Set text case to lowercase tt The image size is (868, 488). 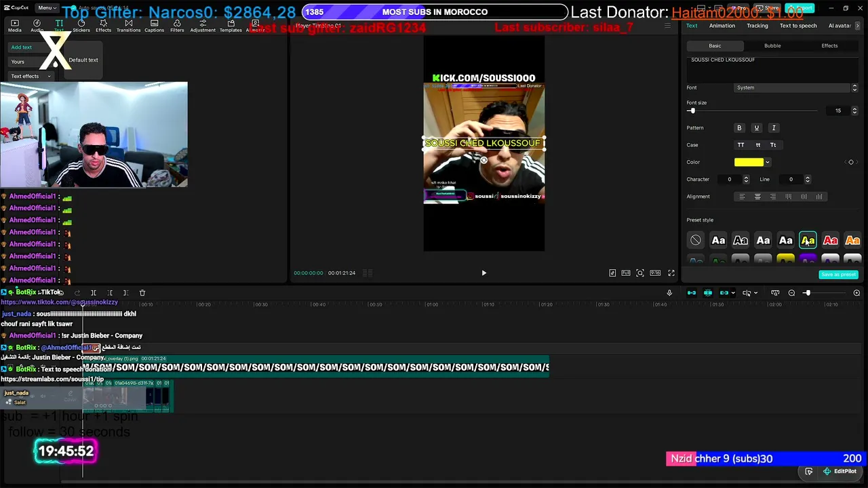pos(757,145)
